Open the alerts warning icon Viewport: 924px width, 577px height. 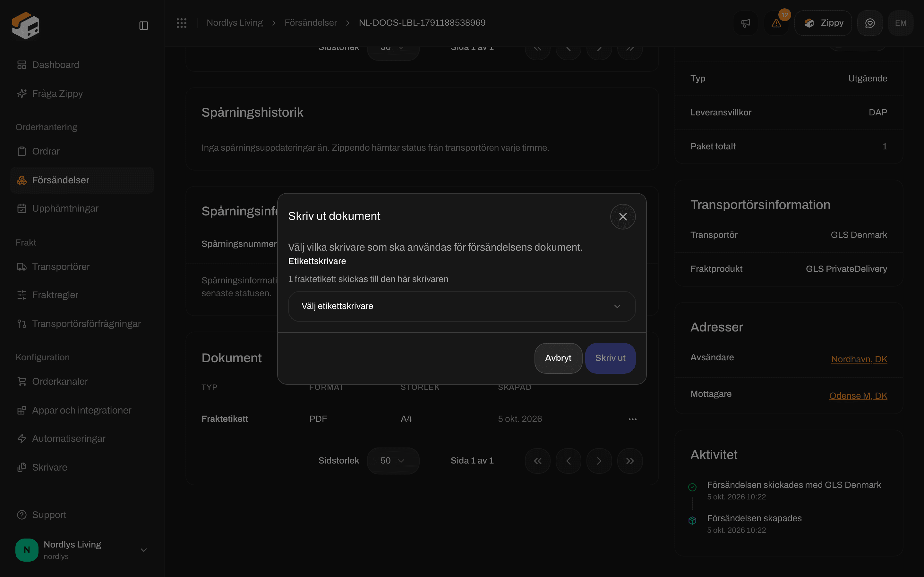pyautogui.click(x=776, y=23)
